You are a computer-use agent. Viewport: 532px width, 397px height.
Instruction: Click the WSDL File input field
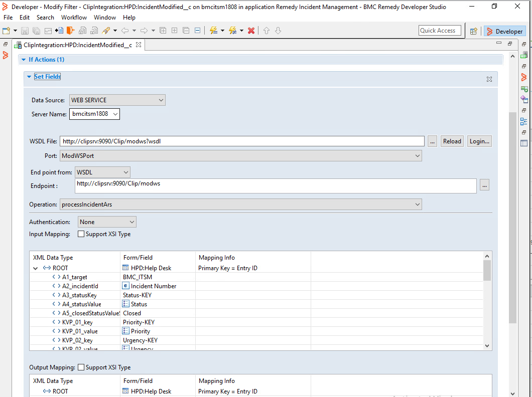pos(242,141)
